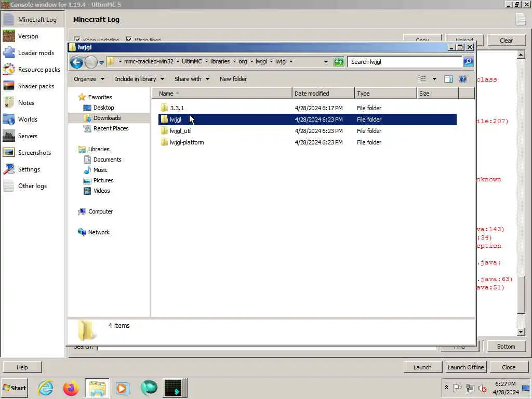Open Documents library
The height and width of the screenshot is (399, 532).
coord(107,159)
